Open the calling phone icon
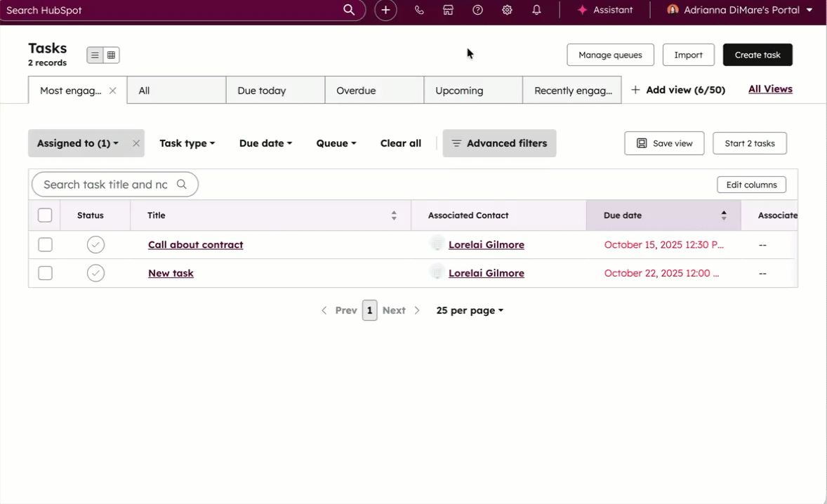This screenshot has height=504, width=827. [x=419, y=10]
